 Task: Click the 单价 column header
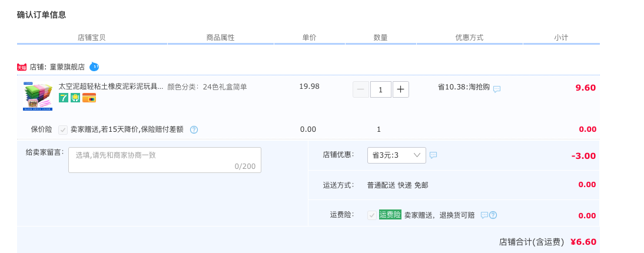point(309,38)
